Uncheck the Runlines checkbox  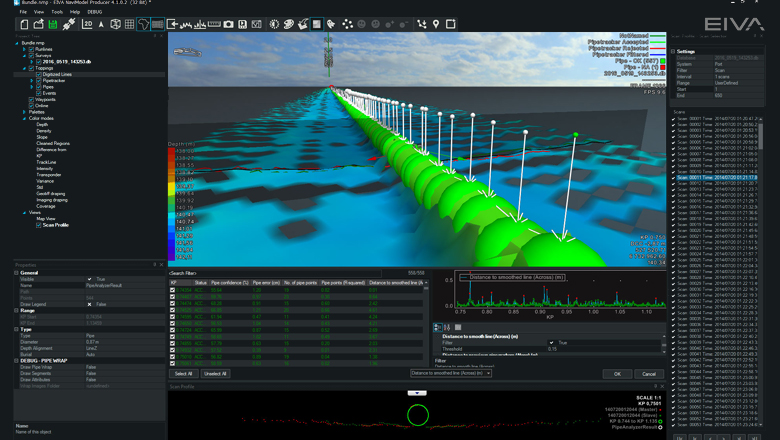coord(31,49)
